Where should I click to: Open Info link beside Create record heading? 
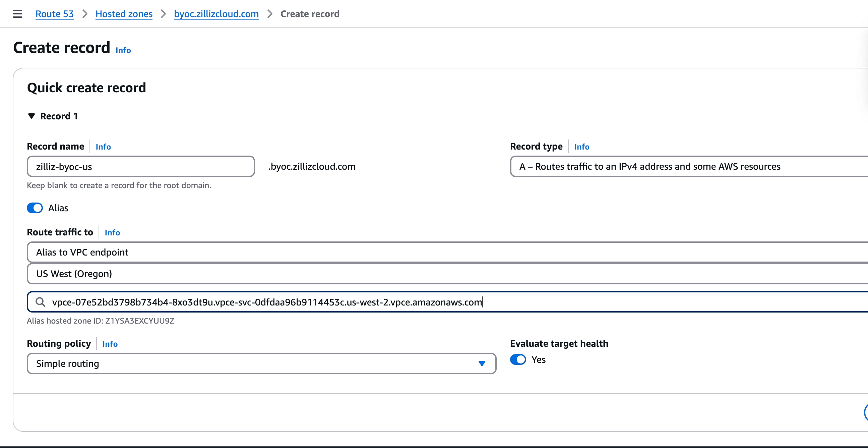pos(123,50)
